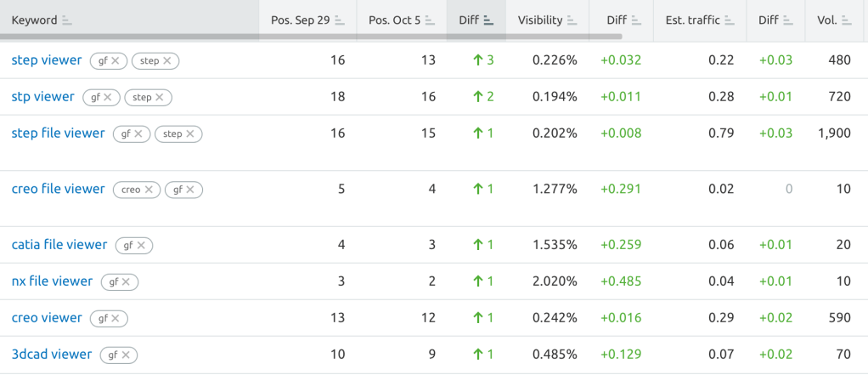
Task: Click the nx file viewer keyword
Action: pos(52,281)
